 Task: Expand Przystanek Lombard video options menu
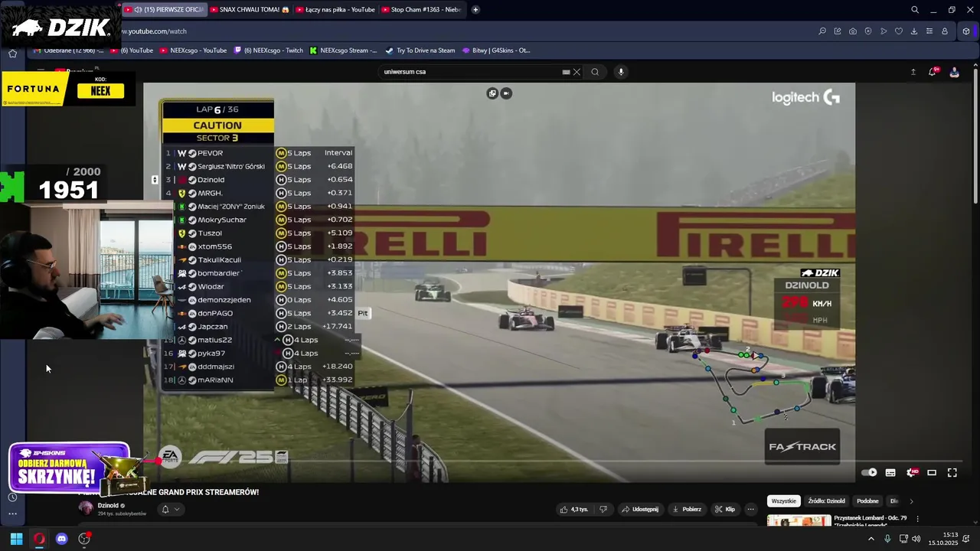(917, 519)
